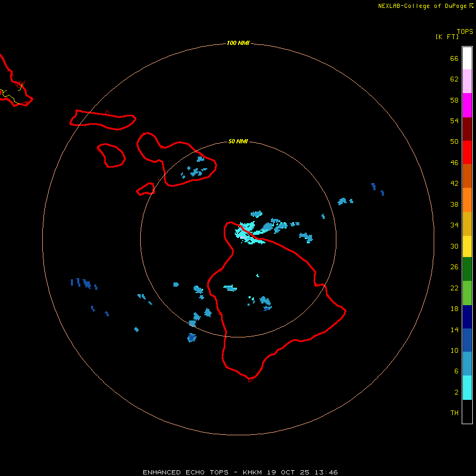Click the '[K FT]' units label
This screenshot has height=476, width=476.
click(447, 36)
